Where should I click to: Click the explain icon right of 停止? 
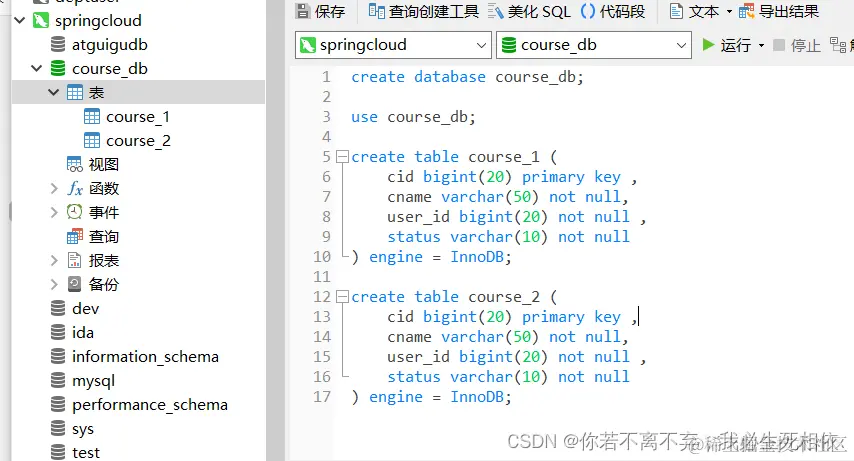[x=838, y=45]
